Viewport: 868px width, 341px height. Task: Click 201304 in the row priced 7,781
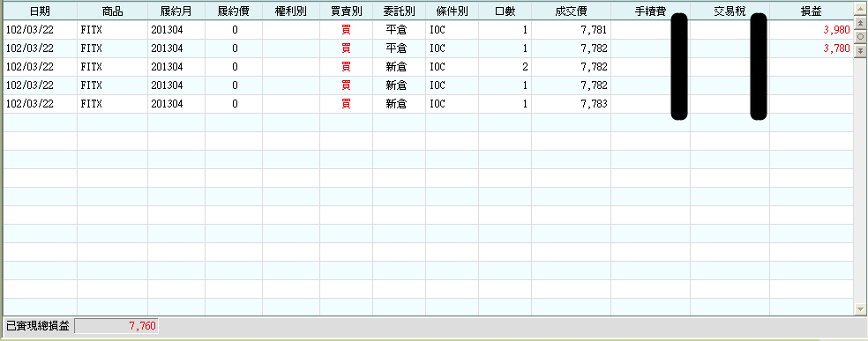click(x=167, y=30)
